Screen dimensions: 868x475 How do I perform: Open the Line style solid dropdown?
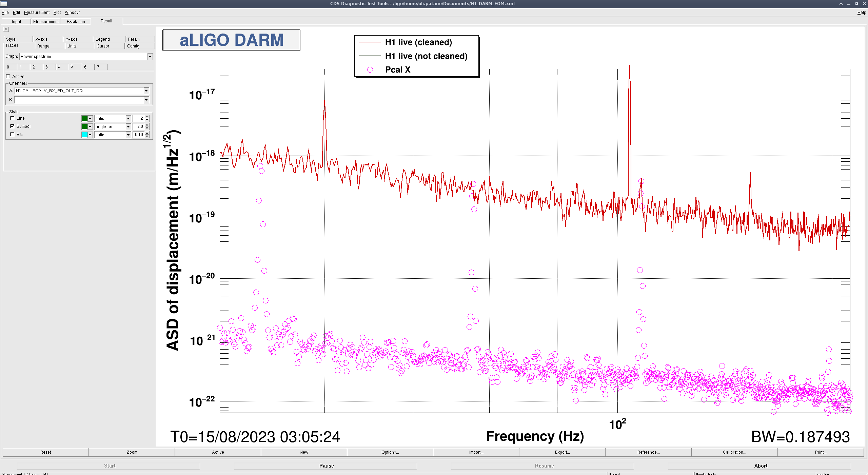tap(129, 119)
